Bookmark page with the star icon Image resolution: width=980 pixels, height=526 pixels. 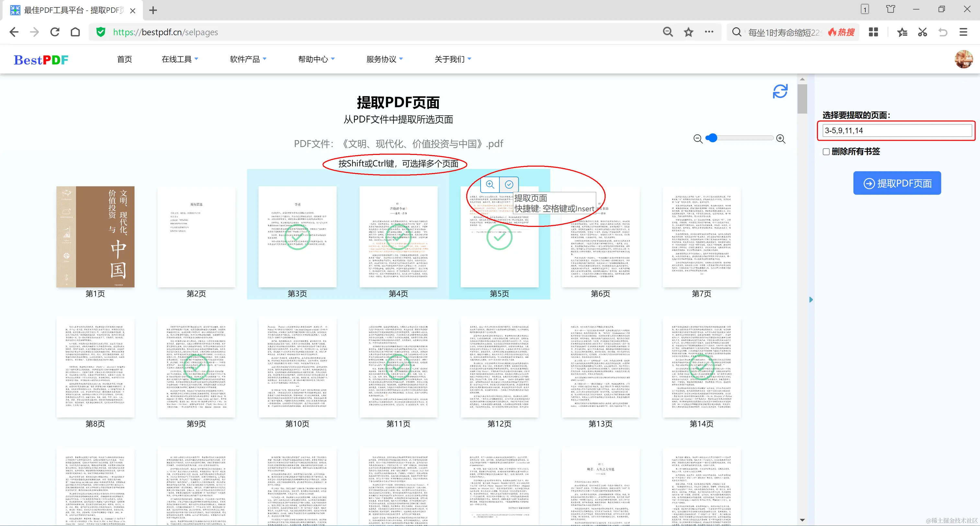click(688, 32)
